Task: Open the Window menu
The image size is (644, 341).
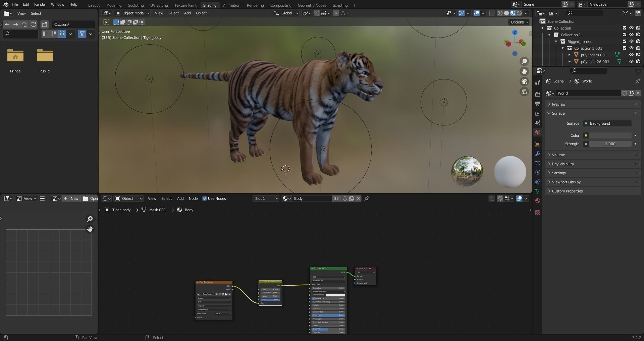Action: [57, 4]
